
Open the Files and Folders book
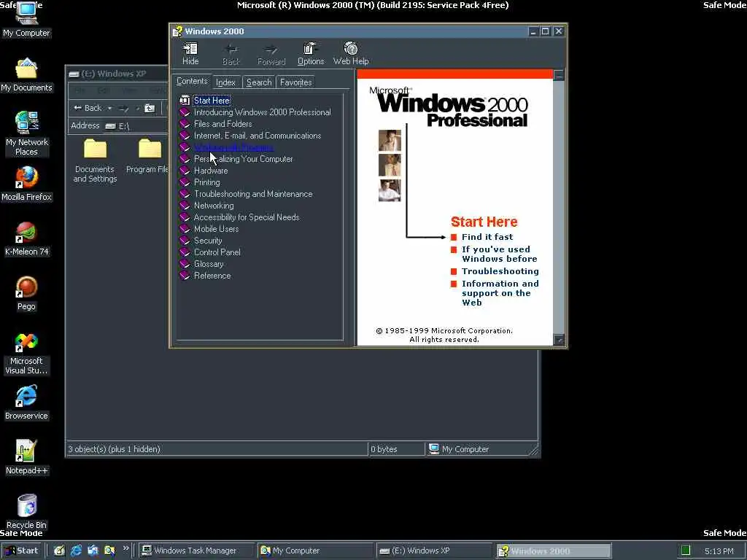pos(223,124)
